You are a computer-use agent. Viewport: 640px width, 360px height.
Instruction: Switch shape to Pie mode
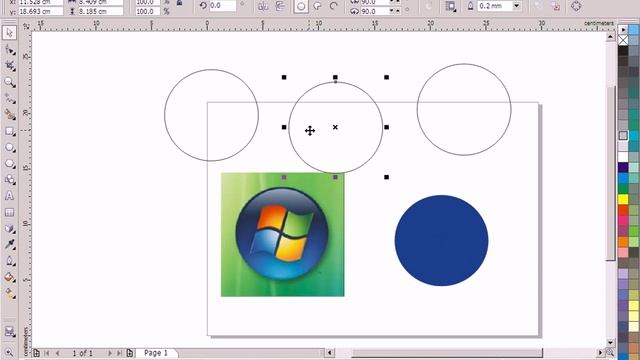pyautogui.click(x=317, y=6)
